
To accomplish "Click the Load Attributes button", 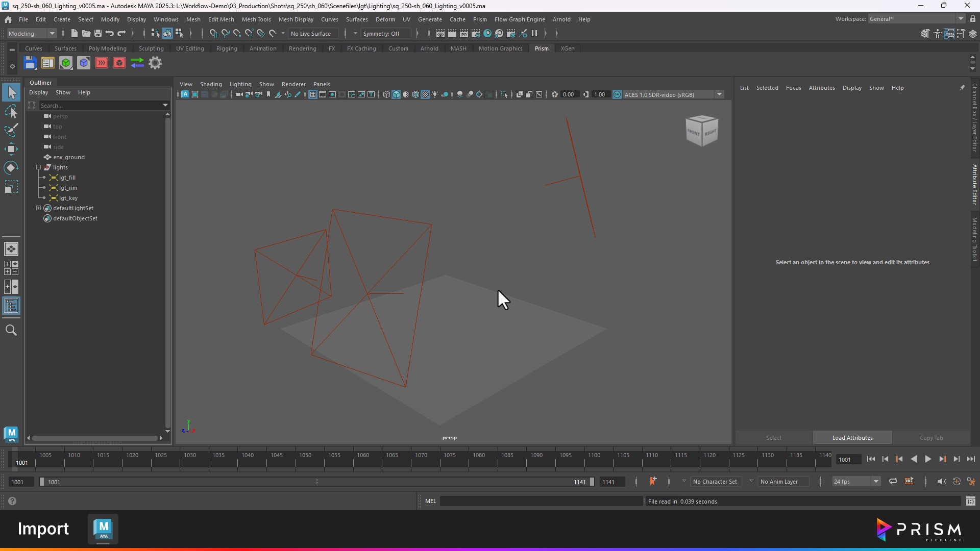I will click(852, 438).
